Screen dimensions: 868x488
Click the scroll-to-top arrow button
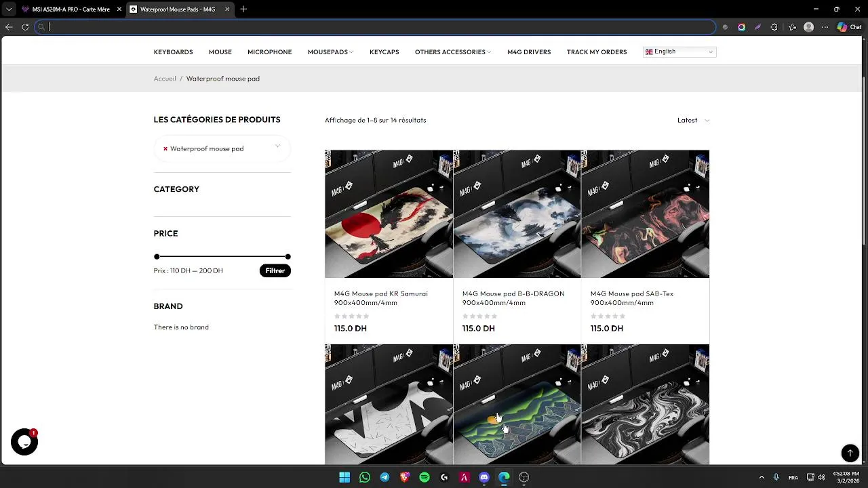850,453
